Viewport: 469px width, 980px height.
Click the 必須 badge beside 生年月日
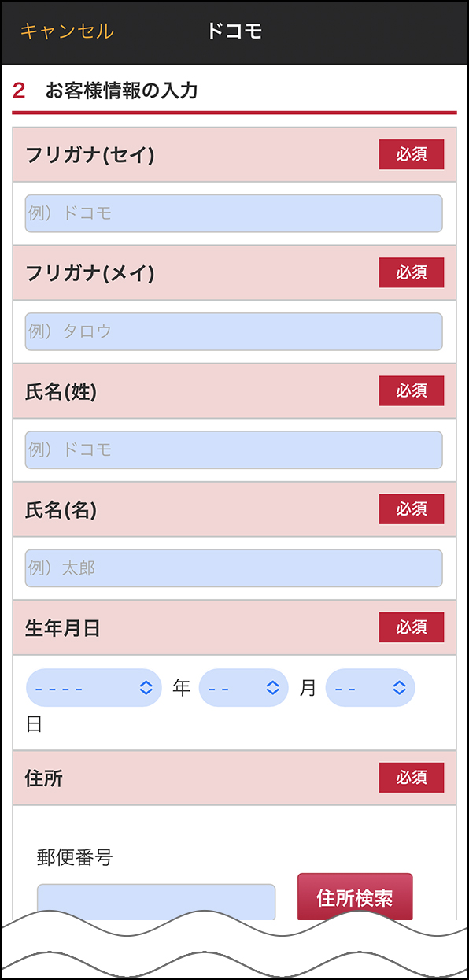tap(411, 627)
